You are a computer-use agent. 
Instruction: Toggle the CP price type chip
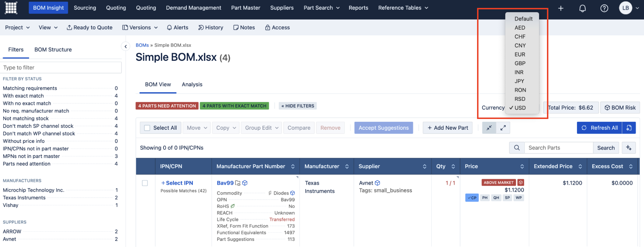tap(472, 198)
